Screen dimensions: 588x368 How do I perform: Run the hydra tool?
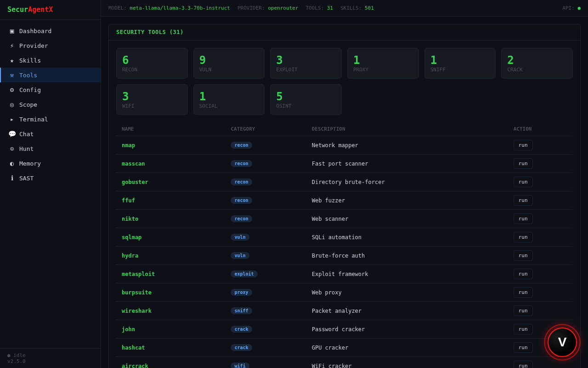523,255
